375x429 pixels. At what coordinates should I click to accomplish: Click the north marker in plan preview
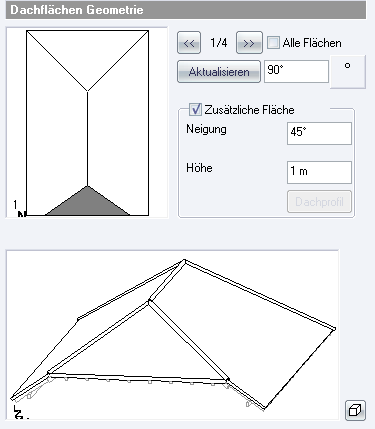(21, 214)
